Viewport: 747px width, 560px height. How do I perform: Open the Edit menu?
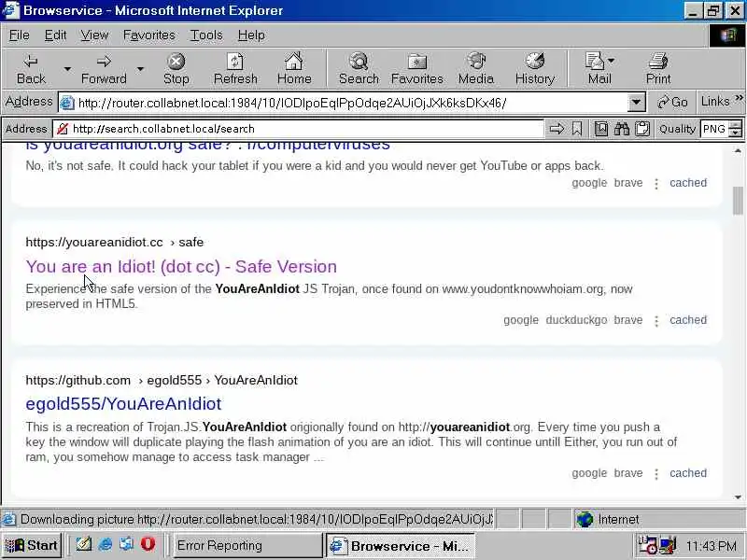(x=55, y=35)
